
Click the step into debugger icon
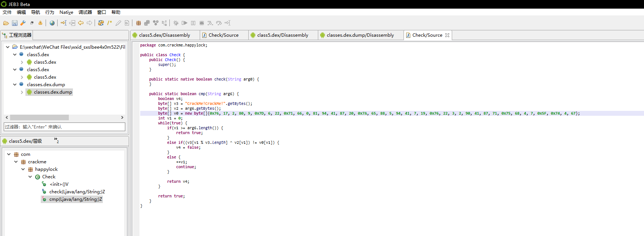[210, 23]
